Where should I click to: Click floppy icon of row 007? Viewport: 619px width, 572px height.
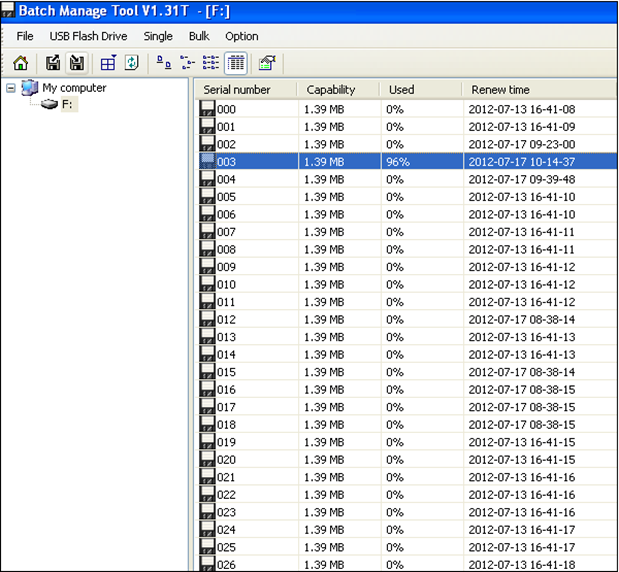tap(207, 231)
